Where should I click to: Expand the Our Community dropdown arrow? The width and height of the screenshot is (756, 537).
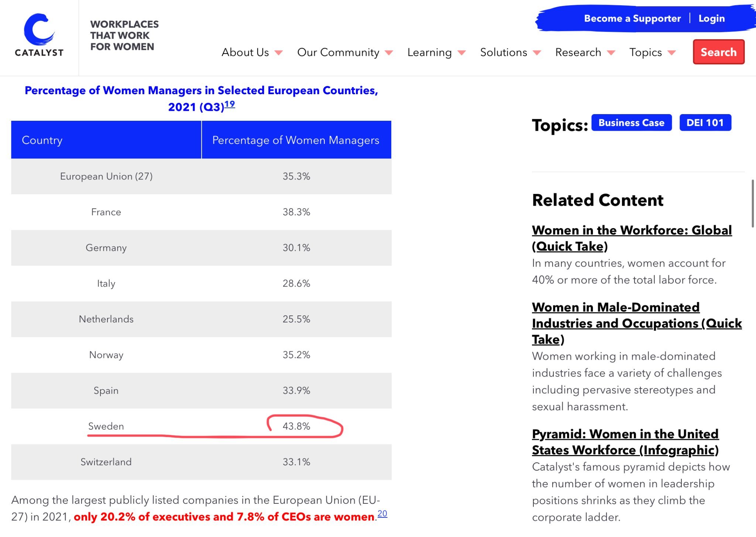[389, 53]
